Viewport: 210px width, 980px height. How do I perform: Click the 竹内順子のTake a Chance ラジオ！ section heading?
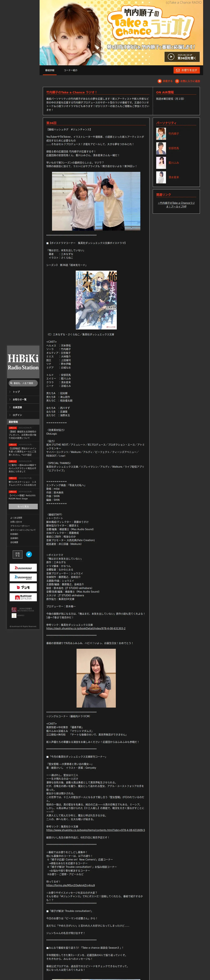point(72,92)
